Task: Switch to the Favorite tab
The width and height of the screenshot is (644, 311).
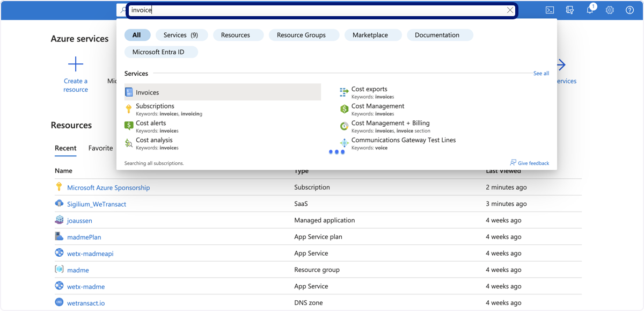Action: 101,148
